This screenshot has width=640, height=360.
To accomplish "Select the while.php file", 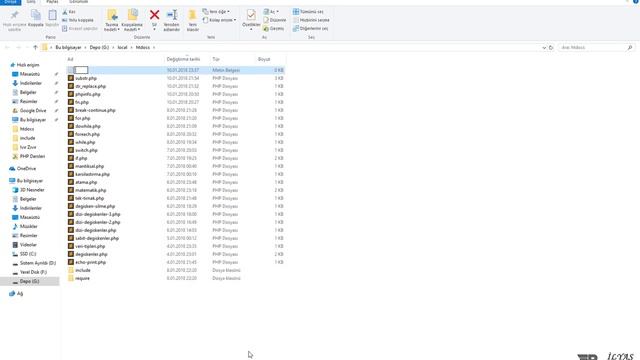I will pos(85,142).
